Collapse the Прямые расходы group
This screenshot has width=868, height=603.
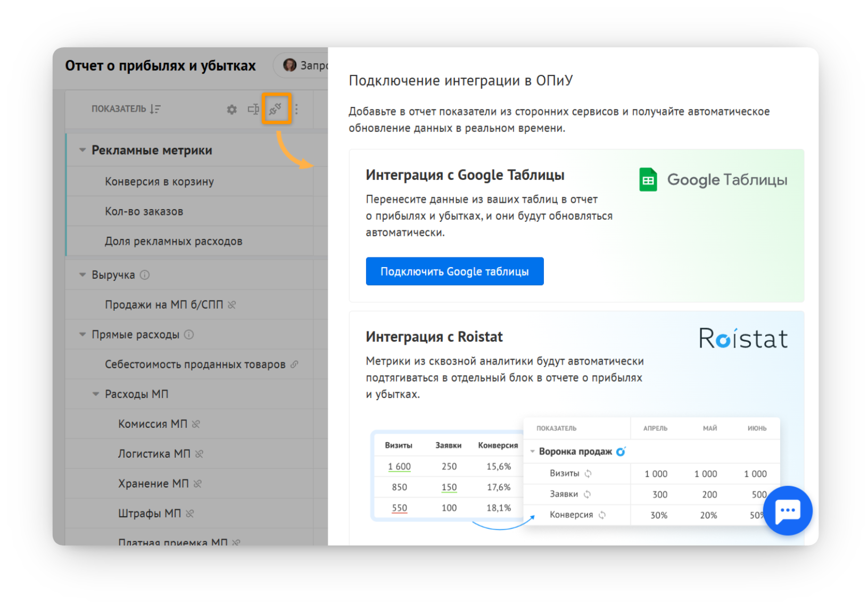[82, 335]
